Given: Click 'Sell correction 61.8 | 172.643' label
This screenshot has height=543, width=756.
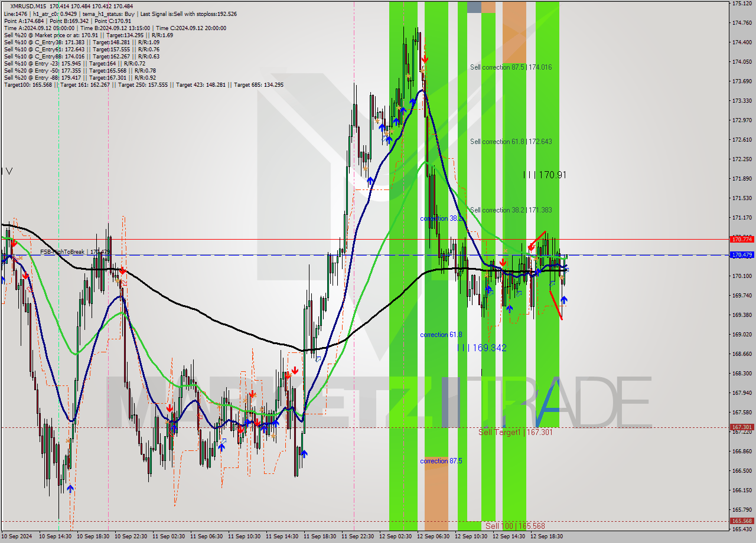Looking at the screenshot, I should (511, 142).
